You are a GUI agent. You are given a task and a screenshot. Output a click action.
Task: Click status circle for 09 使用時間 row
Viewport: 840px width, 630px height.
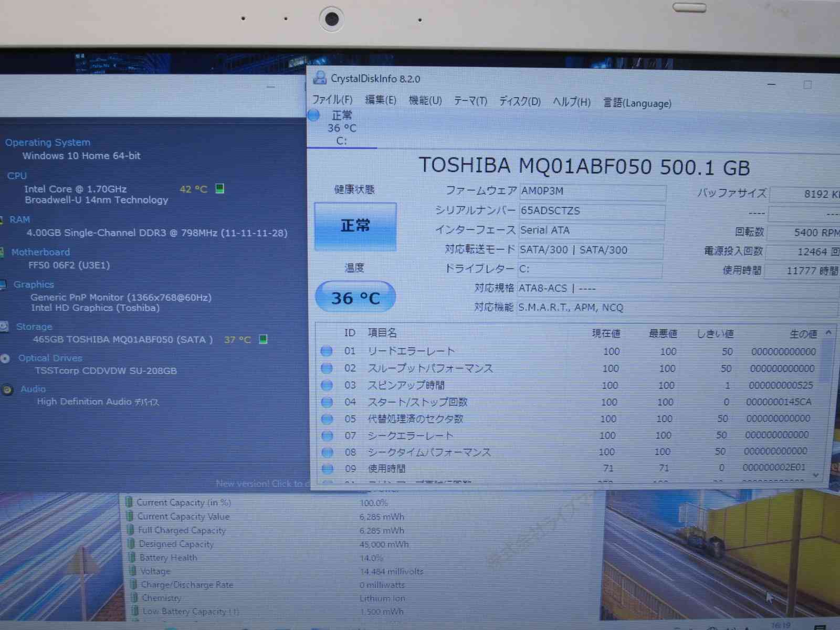point(328,468)
